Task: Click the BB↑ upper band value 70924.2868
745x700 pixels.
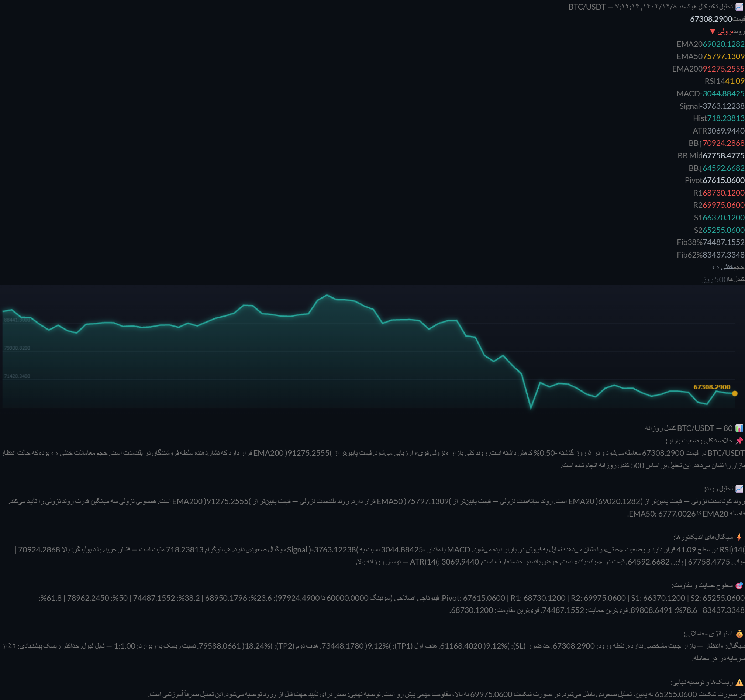Action: (723, 143)
